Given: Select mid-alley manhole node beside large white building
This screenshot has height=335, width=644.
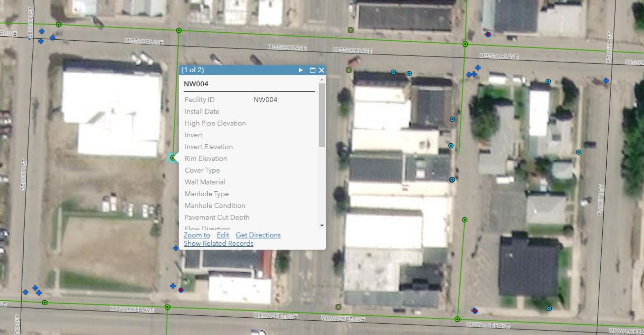Looking at the screenshot, I should pos(464,220).
